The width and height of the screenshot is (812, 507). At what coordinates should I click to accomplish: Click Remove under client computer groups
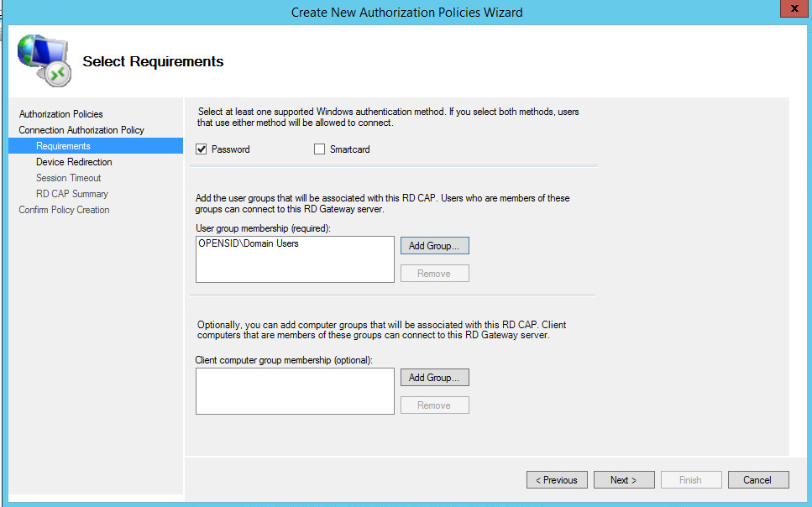434,405
